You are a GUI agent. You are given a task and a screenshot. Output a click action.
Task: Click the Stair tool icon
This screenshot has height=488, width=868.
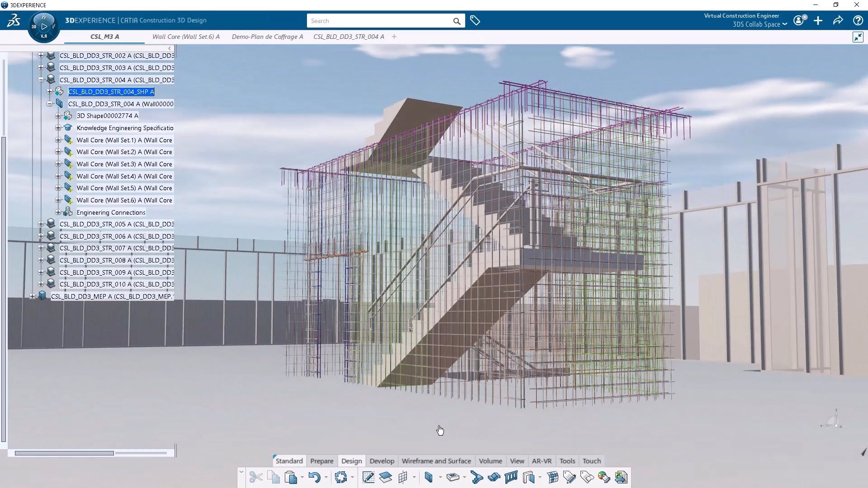476,477
